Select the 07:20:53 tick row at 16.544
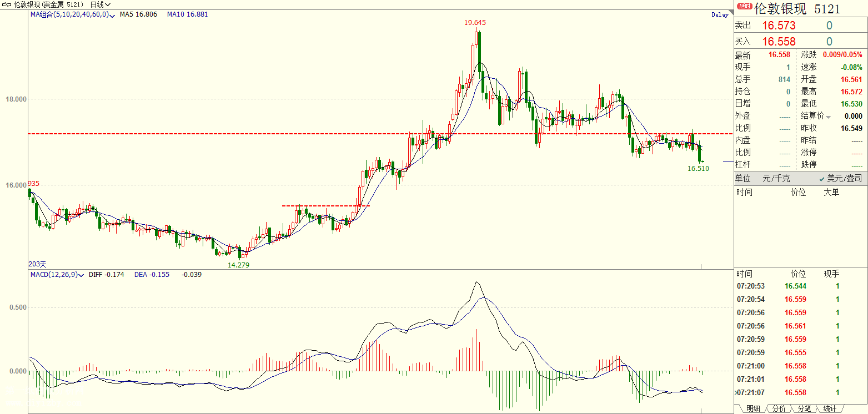868x414 pixels. click(x=789, y=286)
